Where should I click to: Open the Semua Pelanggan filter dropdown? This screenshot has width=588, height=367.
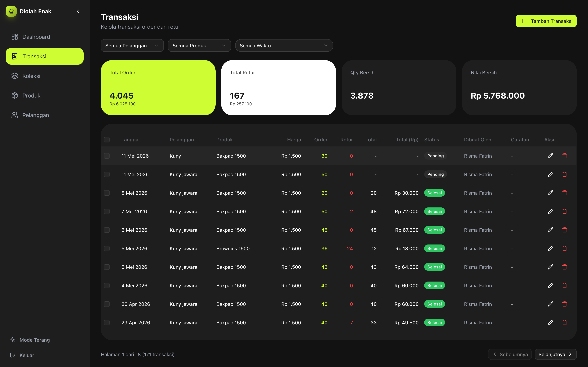point(132,45)
